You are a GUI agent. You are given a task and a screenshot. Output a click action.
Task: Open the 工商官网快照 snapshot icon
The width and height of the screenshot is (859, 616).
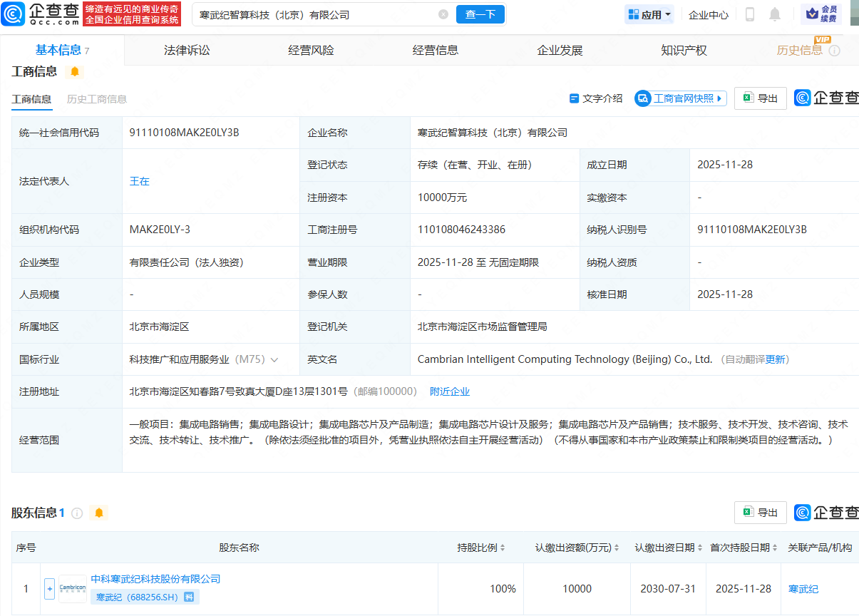(x=643, y=98)
